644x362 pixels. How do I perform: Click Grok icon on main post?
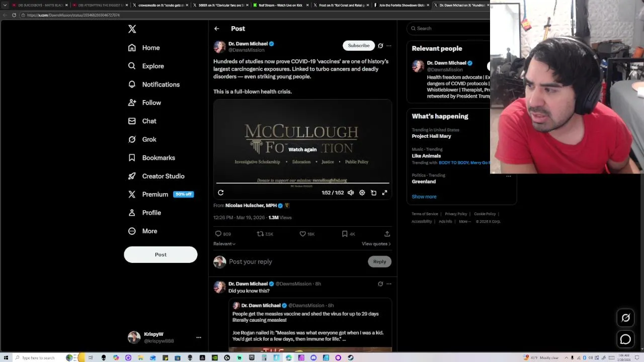[380, 46]
